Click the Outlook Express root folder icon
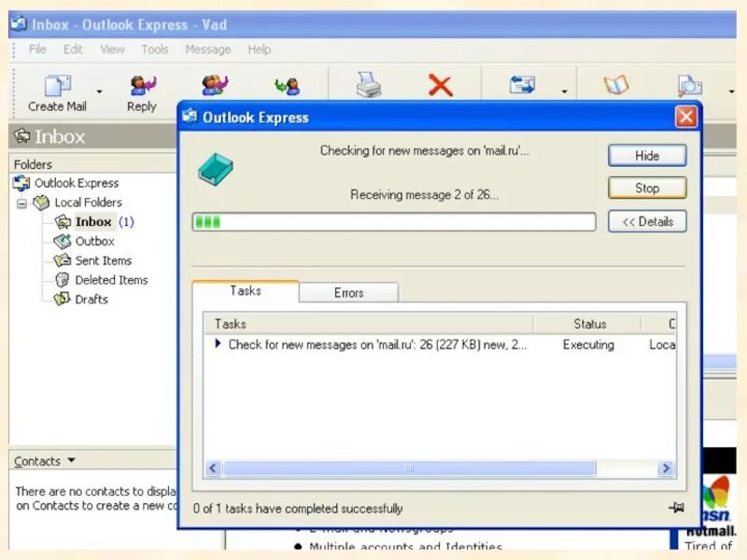 [x=21, y=183]
